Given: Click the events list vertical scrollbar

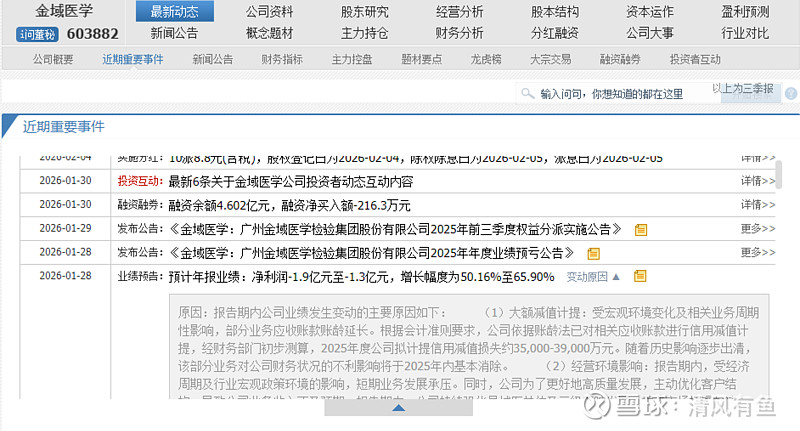Looking at the screenshot, I should [x=779, y=174].
